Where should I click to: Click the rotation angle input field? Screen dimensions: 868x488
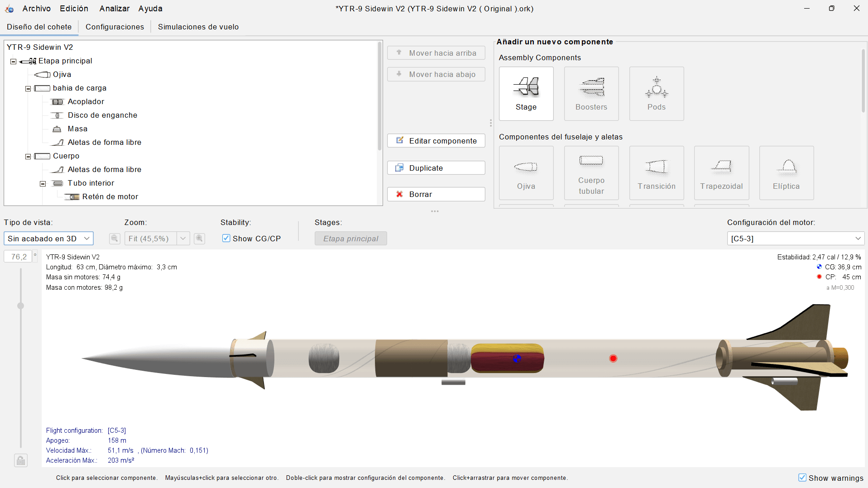(18, 257)
